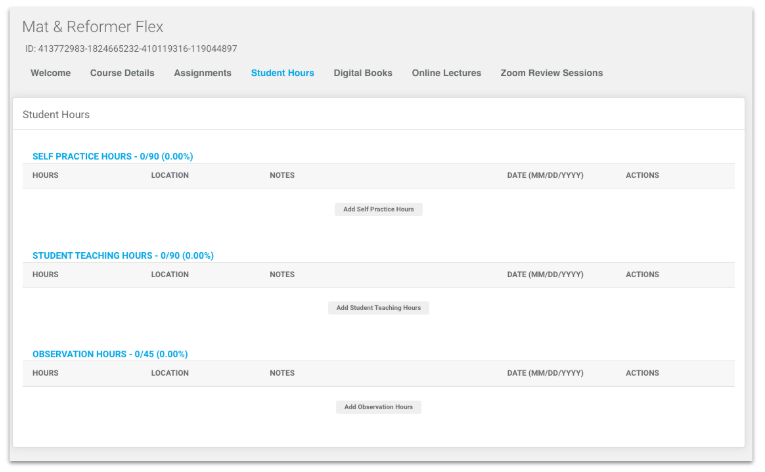Click Add Self Practice Hours button
The height and width of the screenshot is (472, 765).
(379, 209)
